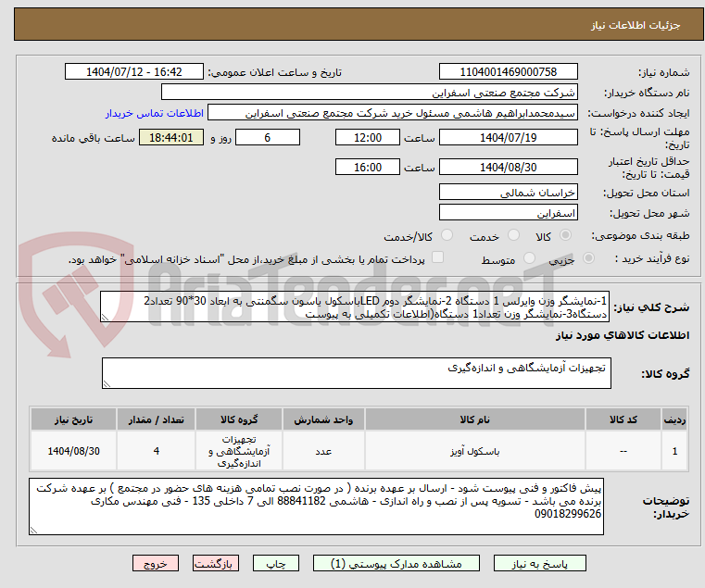
Task: Click the 'باسکول آویز' item name cell
Action: [x=475, y=451]
